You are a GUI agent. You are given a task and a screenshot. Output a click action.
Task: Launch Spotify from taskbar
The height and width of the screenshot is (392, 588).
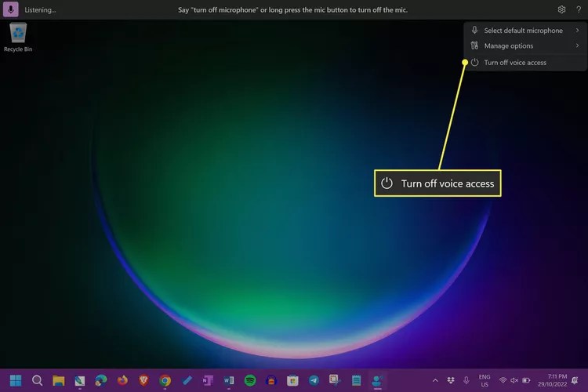pos(250,380)
